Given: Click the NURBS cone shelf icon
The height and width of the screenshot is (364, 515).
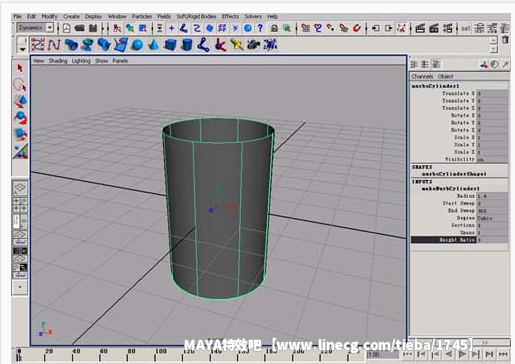Looking at the screenshot, I should (x=154, y=44).
